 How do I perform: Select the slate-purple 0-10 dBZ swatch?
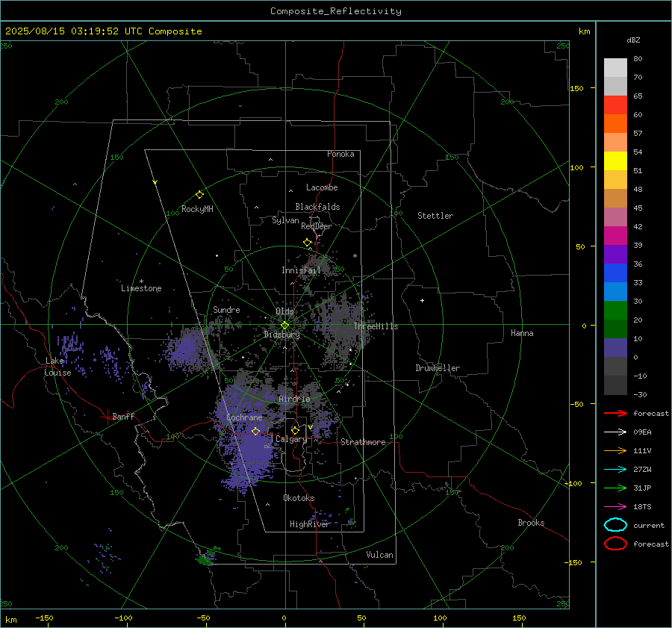tap(615, 348)
